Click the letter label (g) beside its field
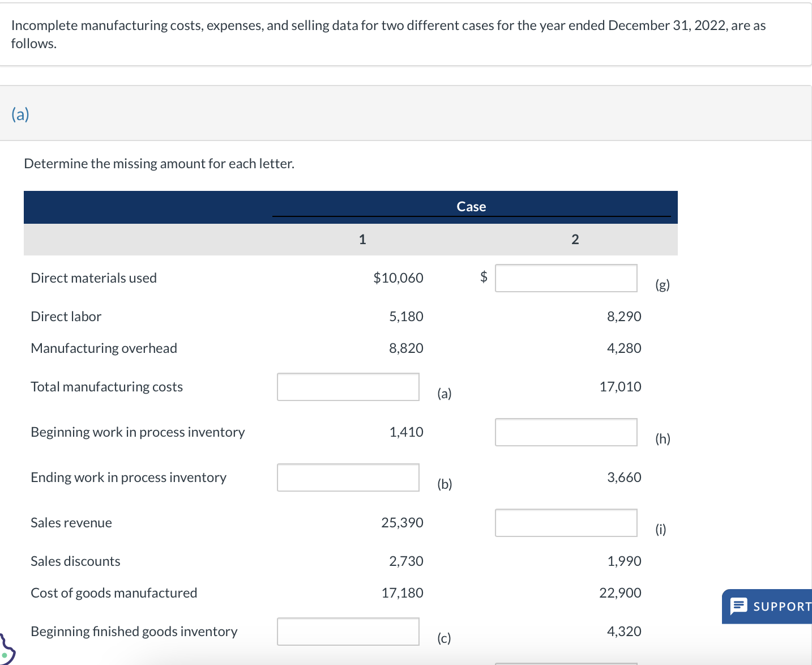 point(661,285)
